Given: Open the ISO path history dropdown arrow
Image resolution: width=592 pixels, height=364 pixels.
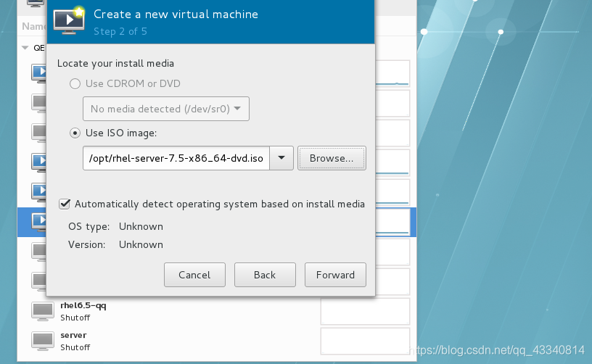Looking at the screenshot, I should pyautogui.click(x=281, y=158).
